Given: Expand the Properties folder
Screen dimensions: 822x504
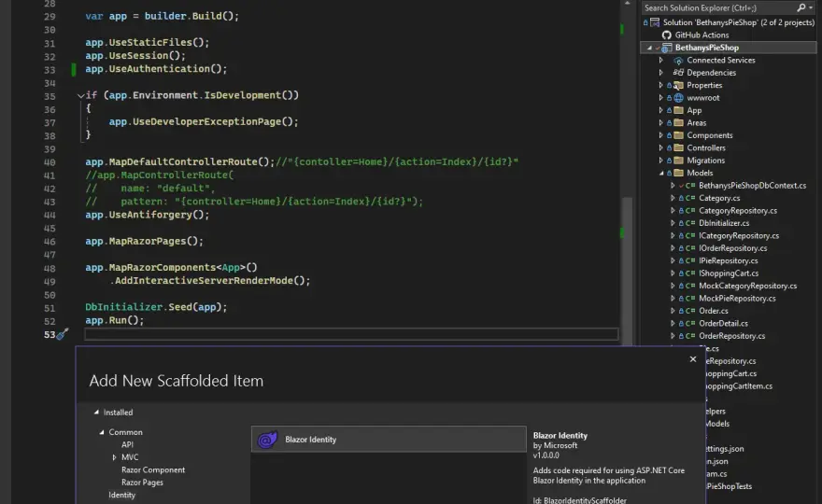Looking at the screenshot, I should 661,85.
